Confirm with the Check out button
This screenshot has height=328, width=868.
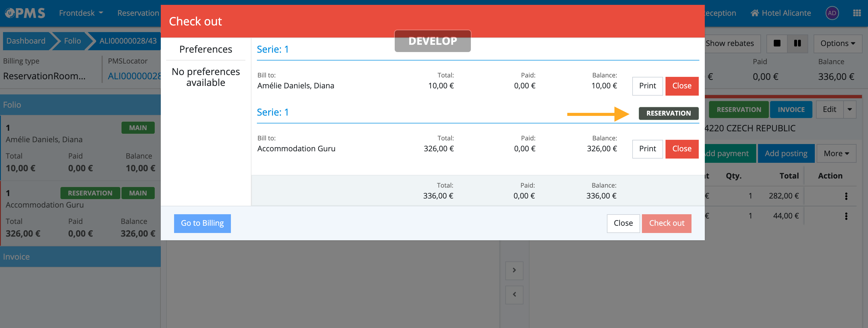coord(666,223)
